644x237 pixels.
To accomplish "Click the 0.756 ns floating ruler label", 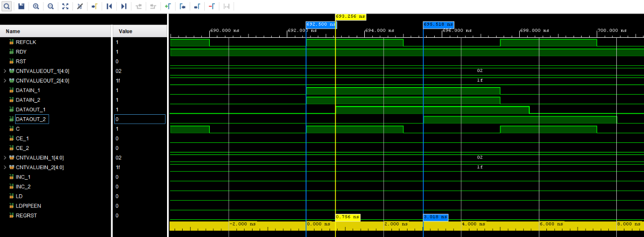I will 348,217.
